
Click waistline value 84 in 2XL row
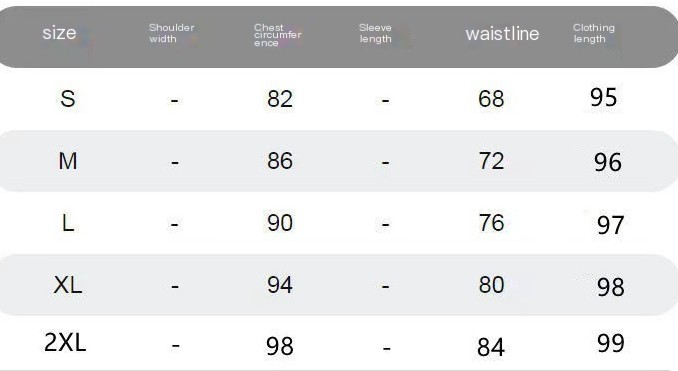point(491,347)
